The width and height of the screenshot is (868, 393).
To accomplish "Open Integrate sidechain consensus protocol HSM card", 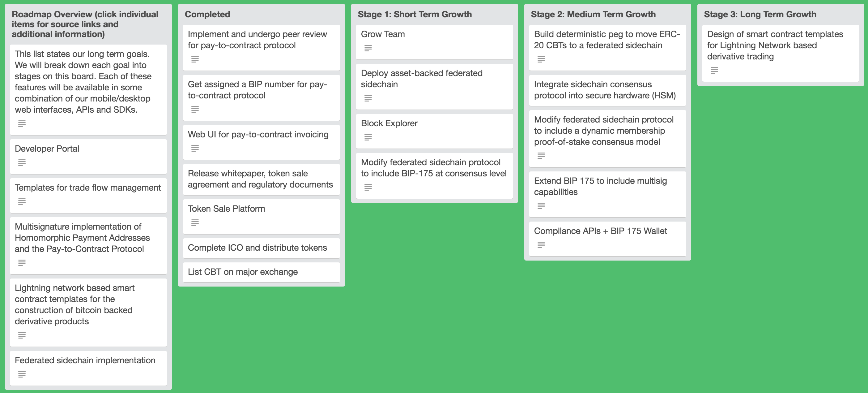I will tap(607, 90).
